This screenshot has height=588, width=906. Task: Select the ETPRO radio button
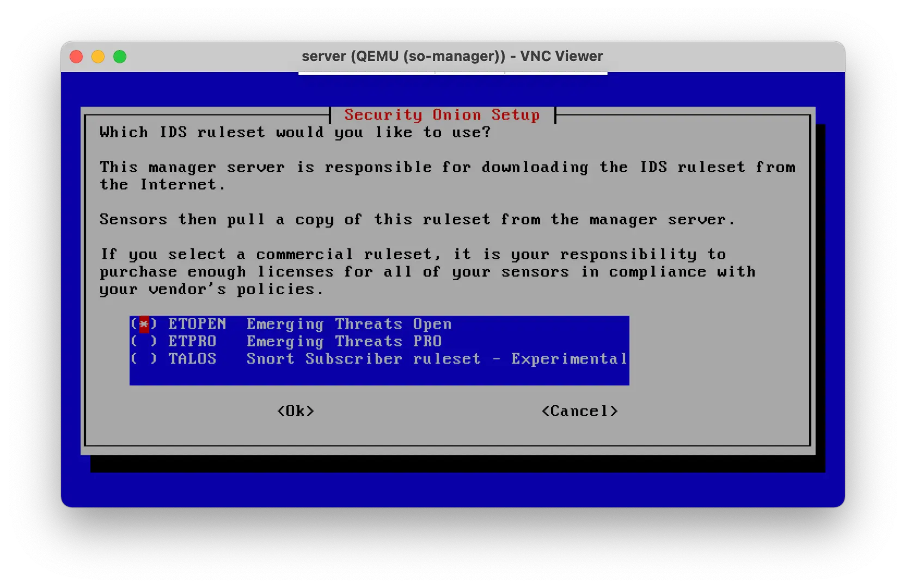[x=144, y=341]
